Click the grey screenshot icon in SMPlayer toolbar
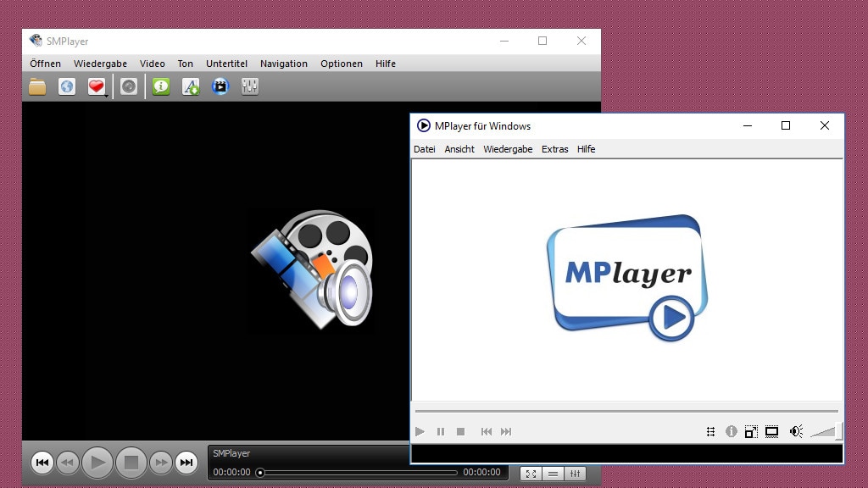This screenshot has width=868, height=488. click(x=129, y=86)
